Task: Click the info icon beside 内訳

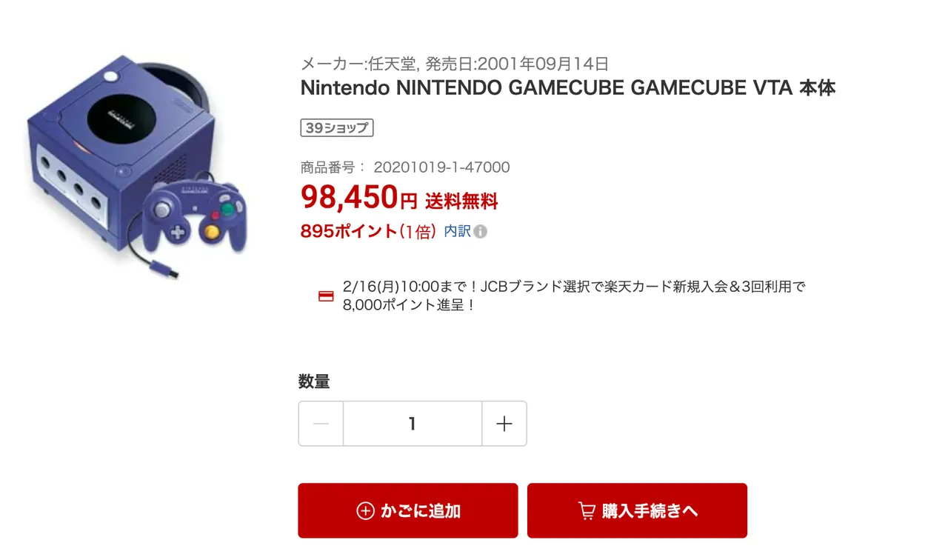Action: (x=481, y=232)
